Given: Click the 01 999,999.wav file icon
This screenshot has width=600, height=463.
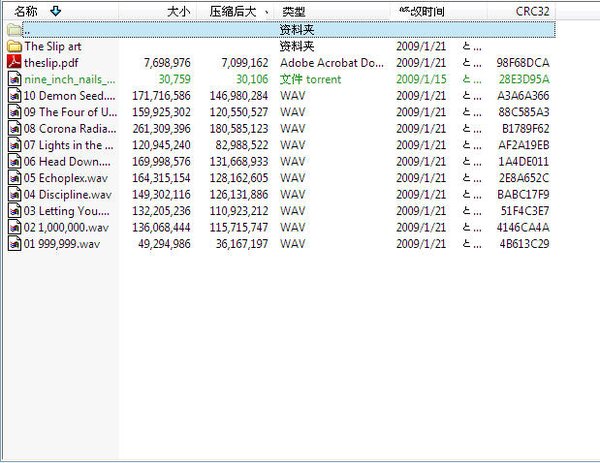Looking at the screenshot, I should 15,244.
